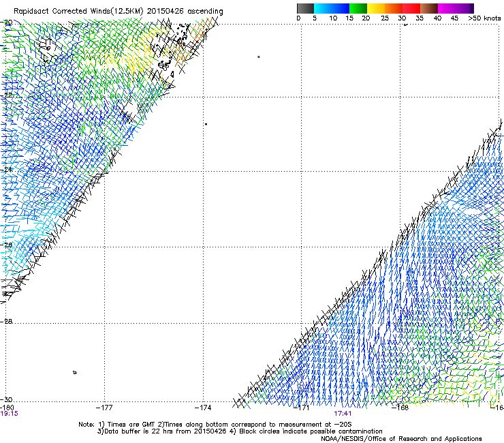This screenshot has height=443, width=504.
Task: Click the '-28' latitude axis label
Action: [7, 321]
